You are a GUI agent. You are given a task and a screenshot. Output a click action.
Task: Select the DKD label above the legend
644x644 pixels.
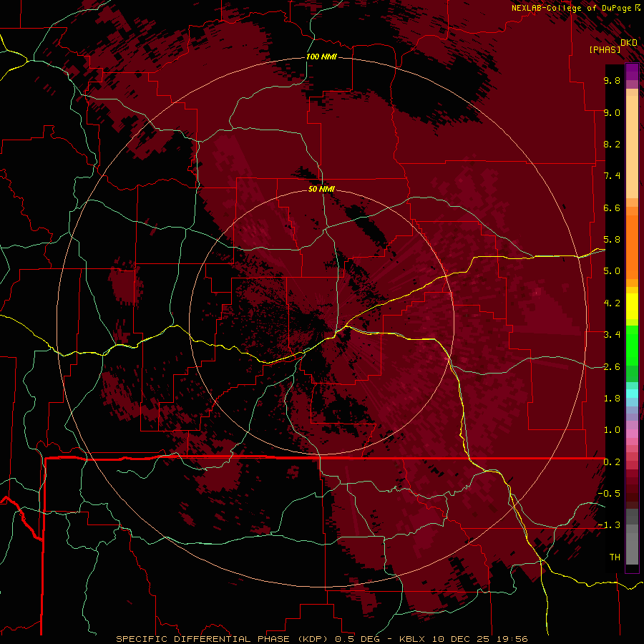pos(629,43)
